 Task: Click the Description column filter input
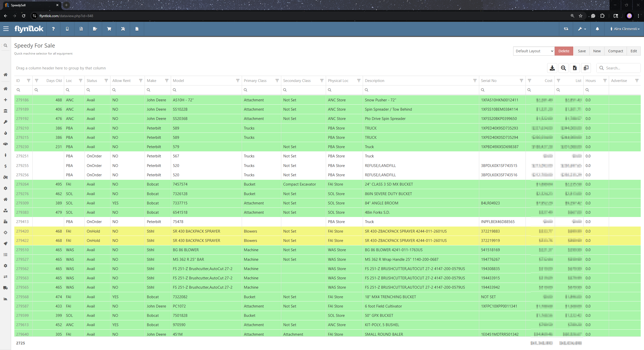point(421,90)
